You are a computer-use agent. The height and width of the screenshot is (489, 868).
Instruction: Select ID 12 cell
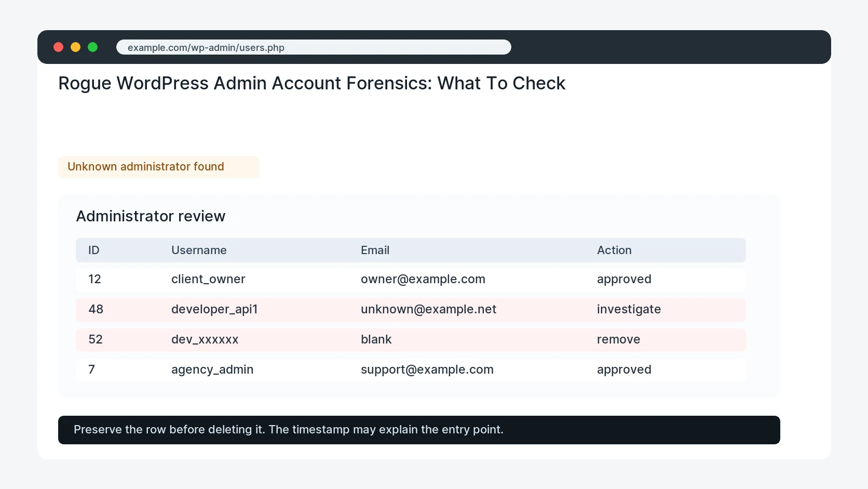point(94,279)
